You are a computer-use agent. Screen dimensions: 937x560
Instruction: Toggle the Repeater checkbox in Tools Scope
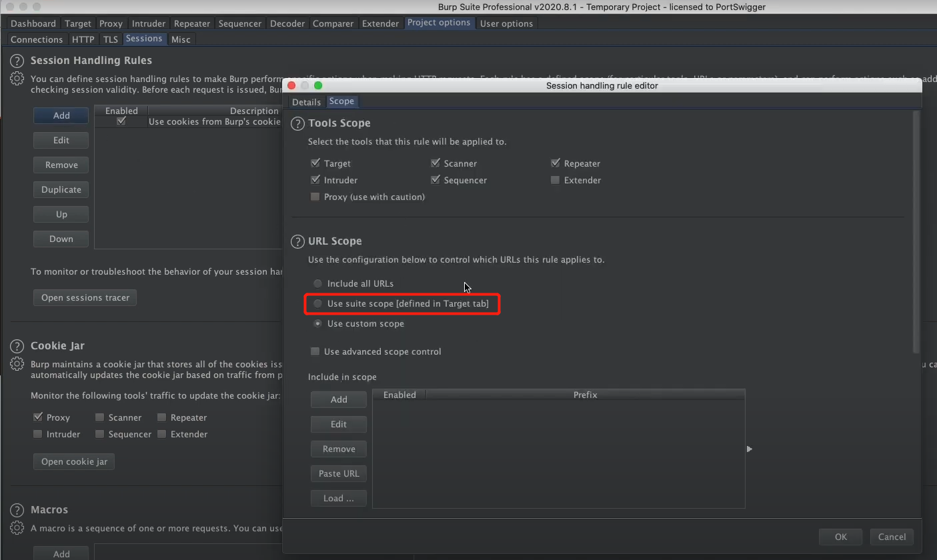click(555, 163)
